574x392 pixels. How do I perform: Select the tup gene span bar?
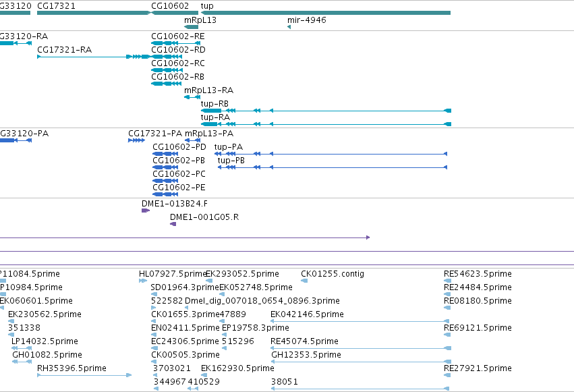[x=325, y=13]
